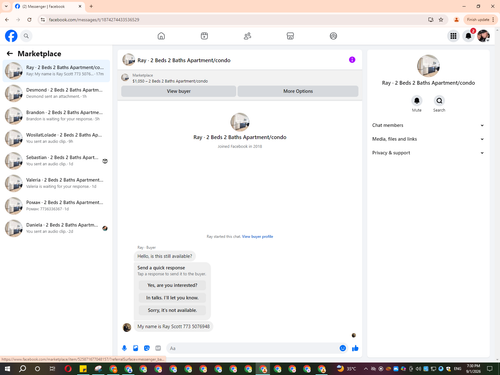500x375 pixels.
Task: Open Windows notification center
Action: tap(490, 369)
